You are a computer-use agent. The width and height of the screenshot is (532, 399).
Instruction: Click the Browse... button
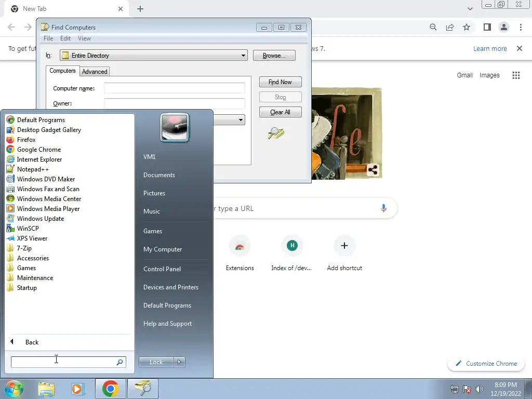[x=274, y=55]
